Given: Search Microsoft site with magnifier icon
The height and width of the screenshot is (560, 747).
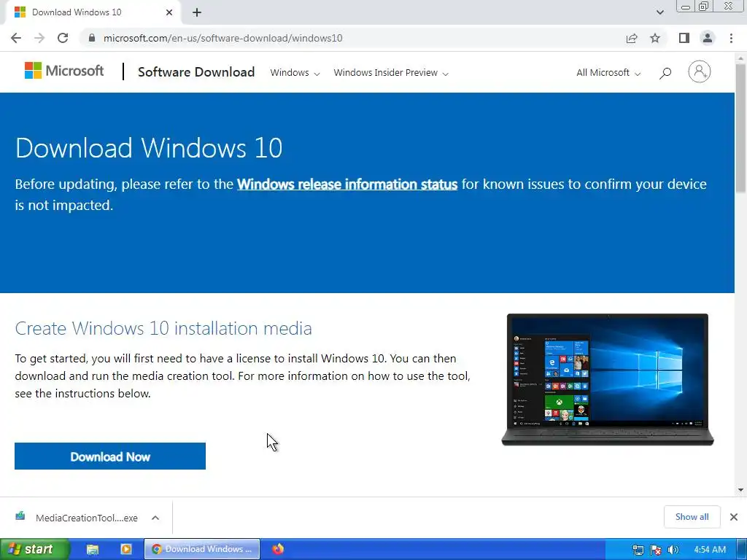Looking at the screenshot, I should (x=665, y=73).
